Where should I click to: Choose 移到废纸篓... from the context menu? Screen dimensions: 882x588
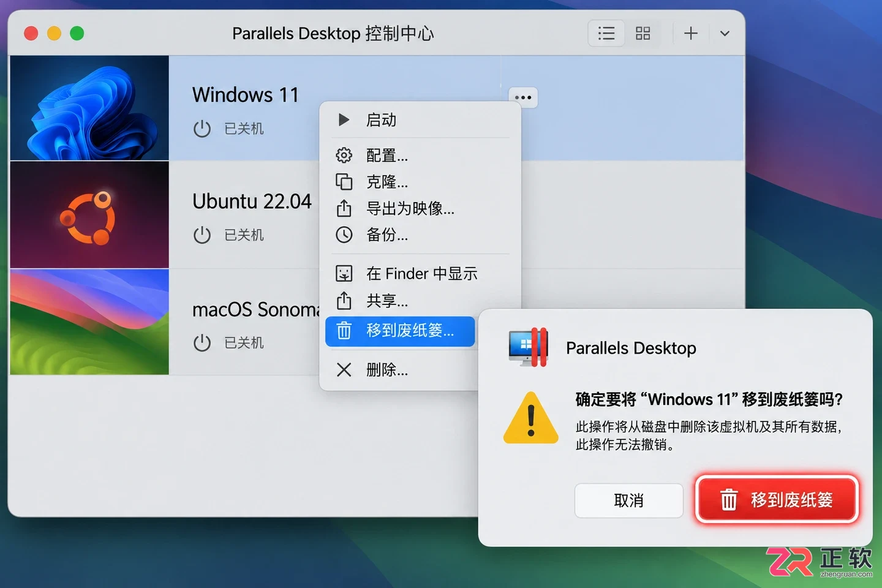click(400, 331)
